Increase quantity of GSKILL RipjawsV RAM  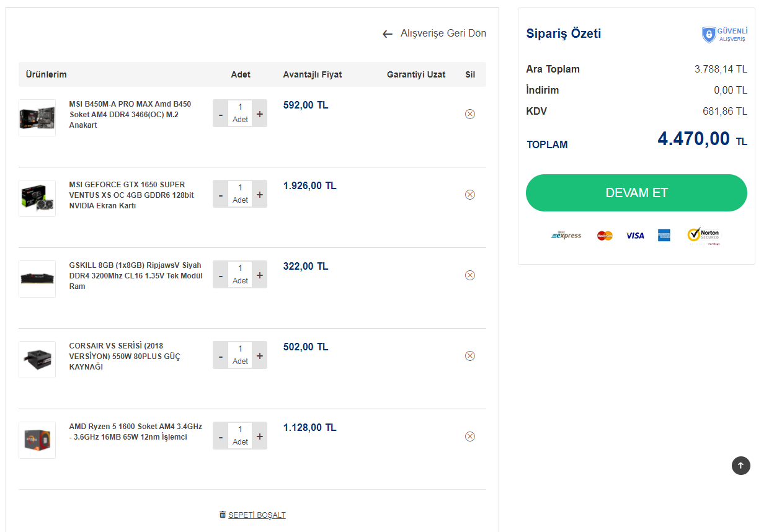click(259, 275)
